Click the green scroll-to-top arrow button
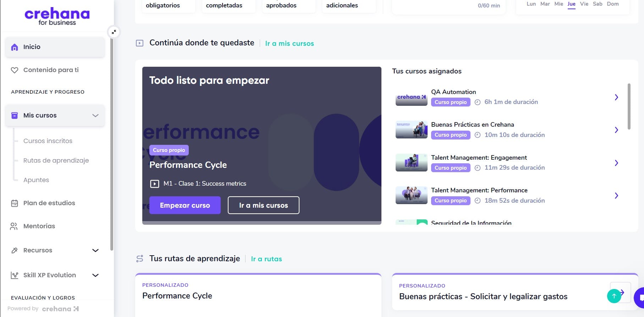644x317 pixels. [614, 296]
